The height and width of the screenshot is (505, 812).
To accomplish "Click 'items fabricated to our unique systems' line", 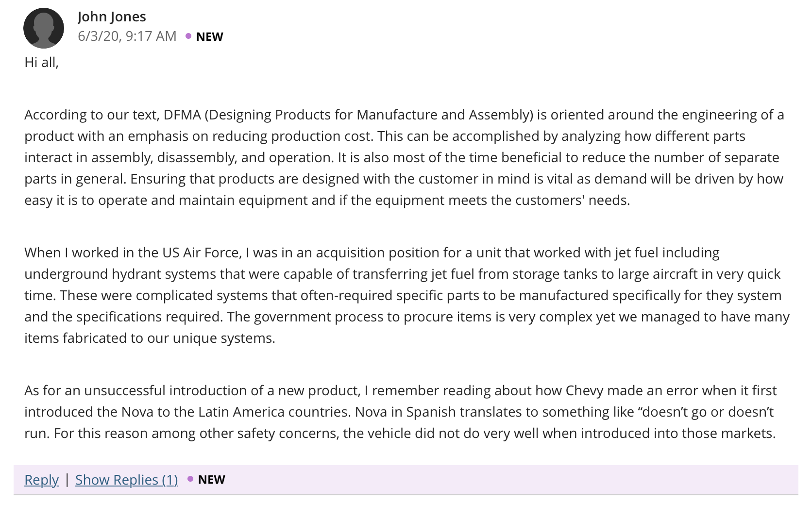I will [150, 338].
